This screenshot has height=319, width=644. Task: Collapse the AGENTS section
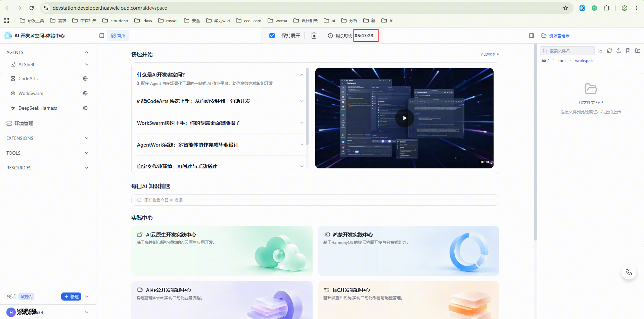(x=87, y=52)
